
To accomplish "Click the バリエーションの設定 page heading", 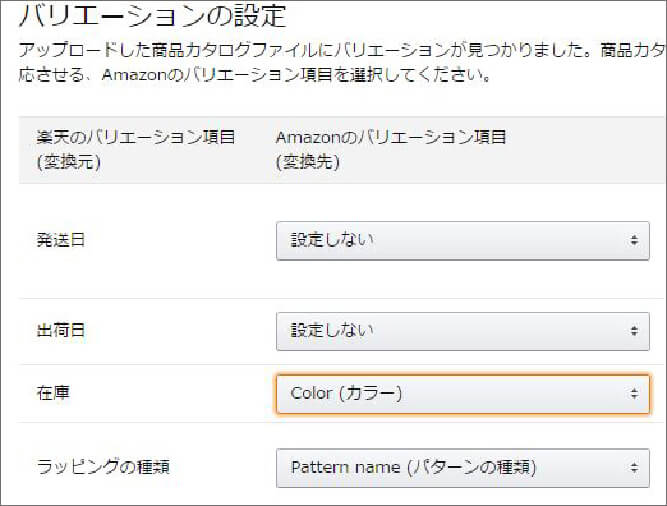I will 152,16.
